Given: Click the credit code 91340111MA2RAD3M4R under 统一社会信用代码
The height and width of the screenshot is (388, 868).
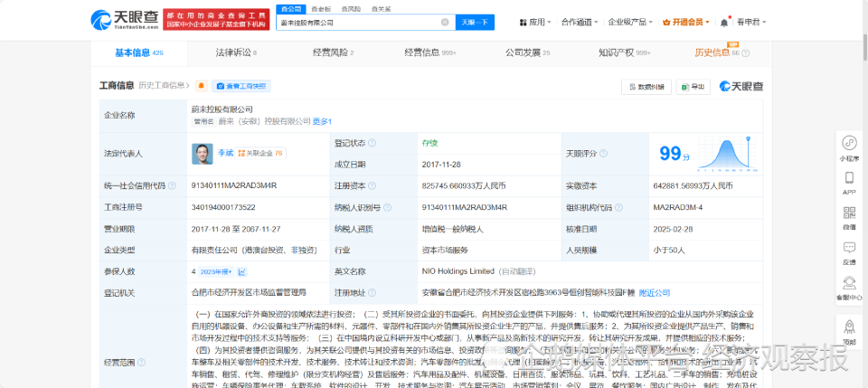Looking at the screenshot, I should [x=233, y=186].
